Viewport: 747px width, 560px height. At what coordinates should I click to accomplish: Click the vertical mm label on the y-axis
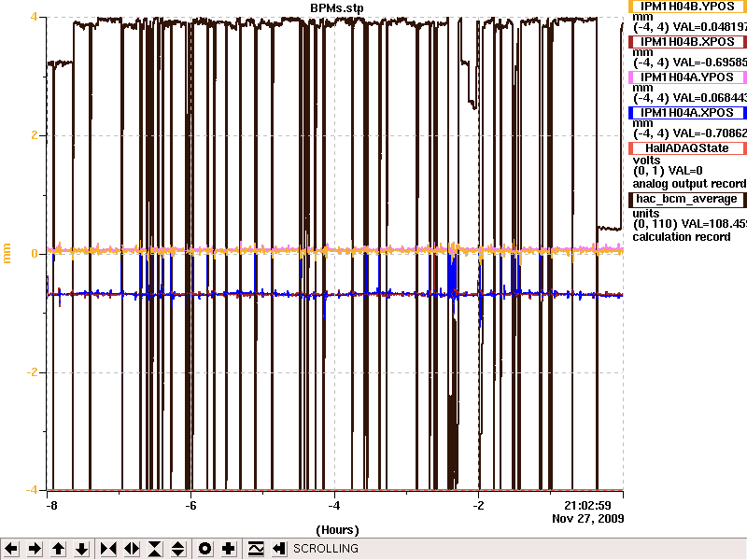point(7,253)
